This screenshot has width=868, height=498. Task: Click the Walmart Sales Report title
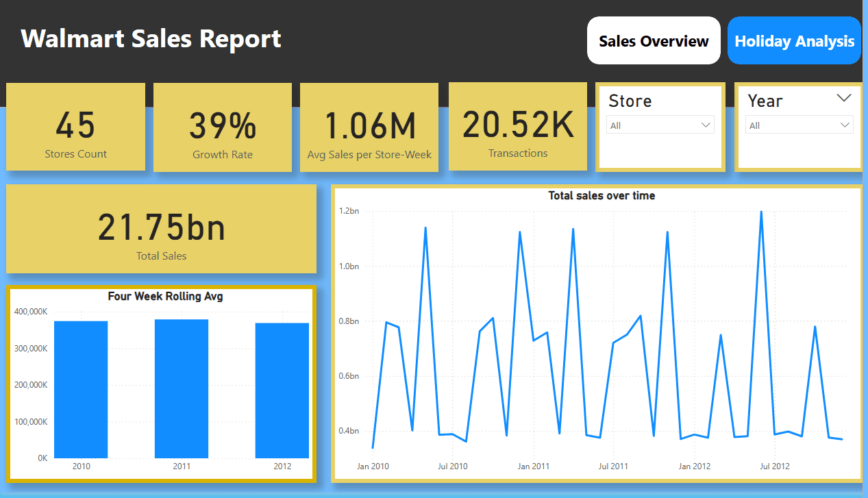tap(150, 39)
